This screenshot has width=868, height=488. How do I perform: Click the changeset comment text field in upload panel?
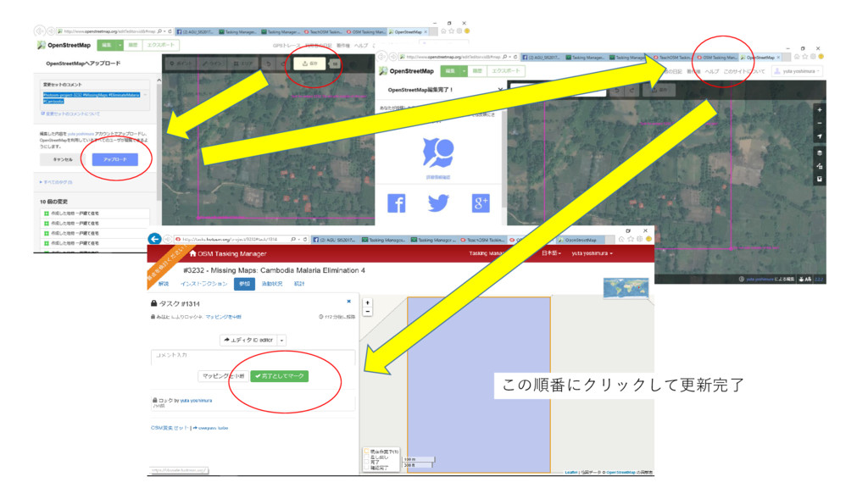(x=94, y=98)
